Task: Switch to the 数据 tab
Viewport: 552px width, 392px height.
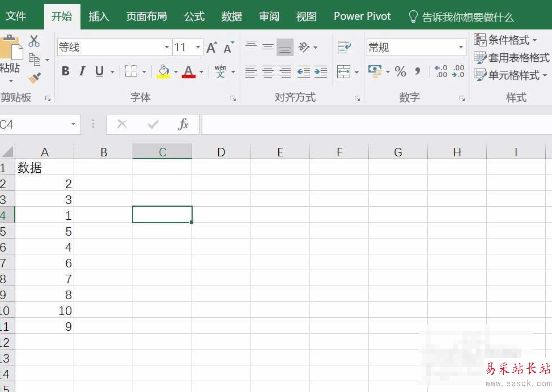Action: pos(232,16)
